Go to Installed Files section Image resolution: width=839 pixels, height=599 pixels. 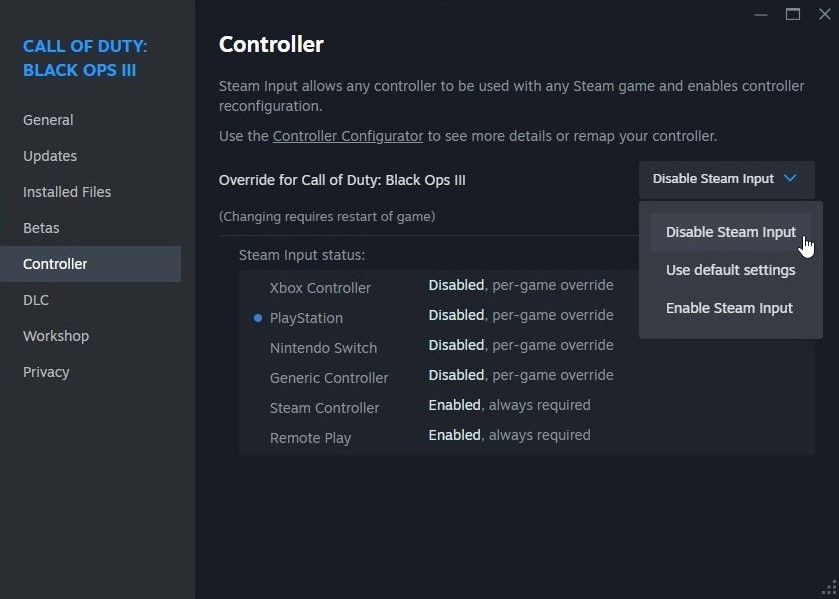[67, 192]
